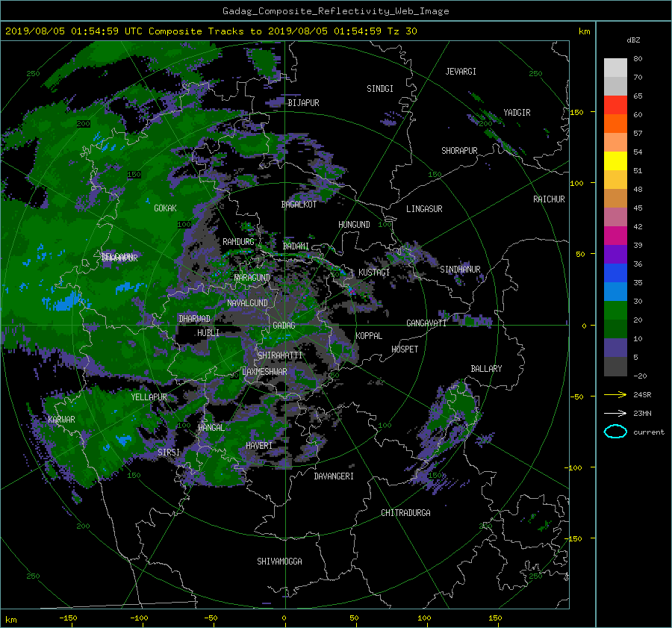The height and width of the screenshot is (628, 672).
Task: Click the yellow 24SR arrow legend icon
Action: tap(615, 394)
